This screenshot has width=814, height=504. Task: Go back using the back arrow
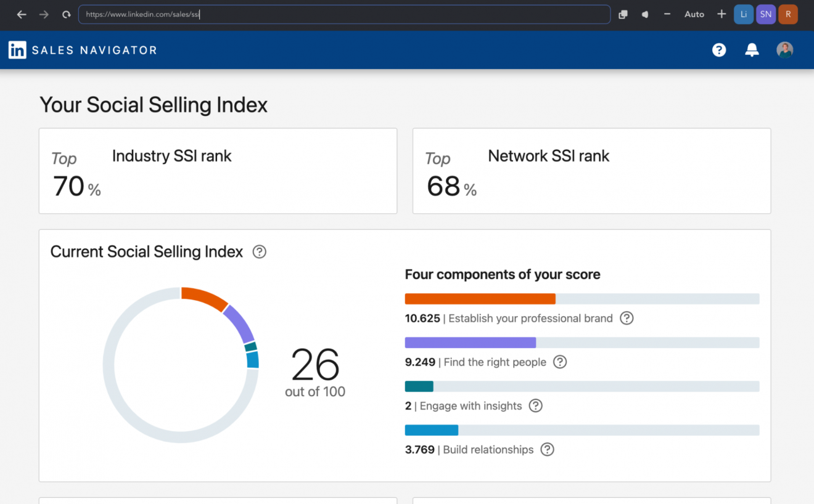point(22,14)
